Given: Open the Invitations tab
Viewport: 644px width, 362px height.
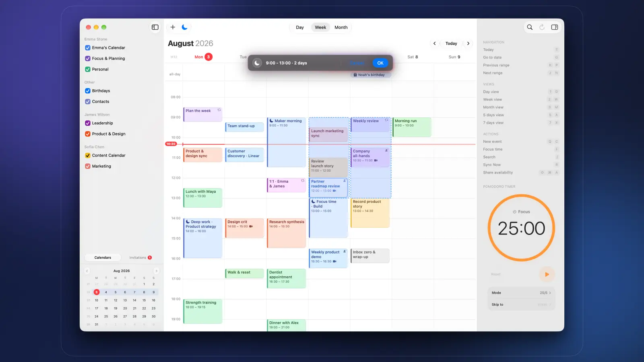Looking at the screenshot, I should (140, 257).
